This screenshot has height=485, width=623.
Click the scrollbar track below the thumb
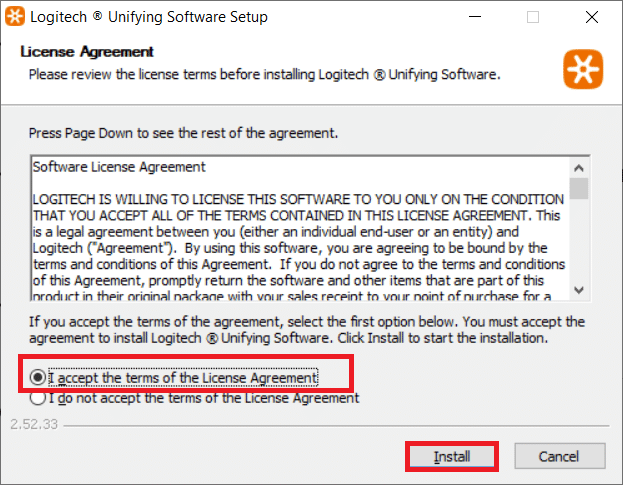pos(579,240)
